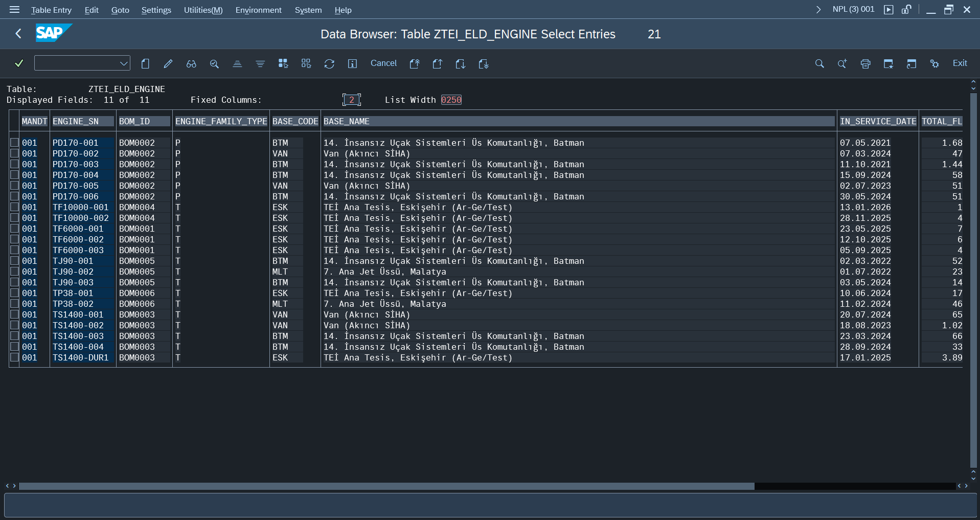Screen dimensions: 980x520
Task: Click the List Width field showing 0250
Action: pyautogui.click(x=451, y=100)
